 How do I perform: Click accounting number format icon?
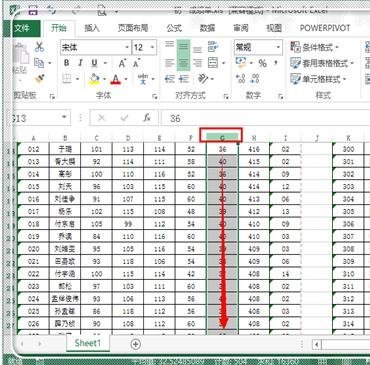(x=240, y=63)
